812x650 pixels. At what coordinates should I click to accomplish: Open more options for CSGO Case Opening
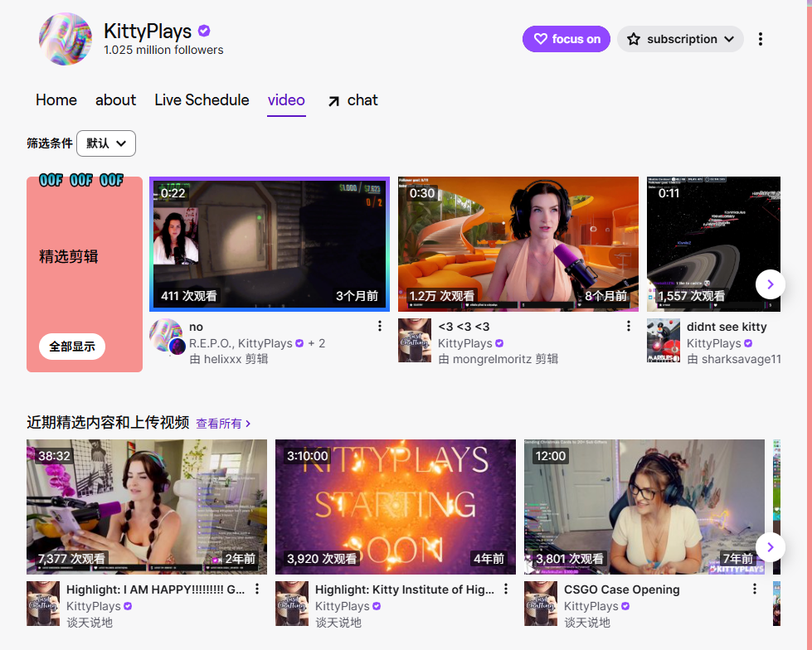click(755, 589)
